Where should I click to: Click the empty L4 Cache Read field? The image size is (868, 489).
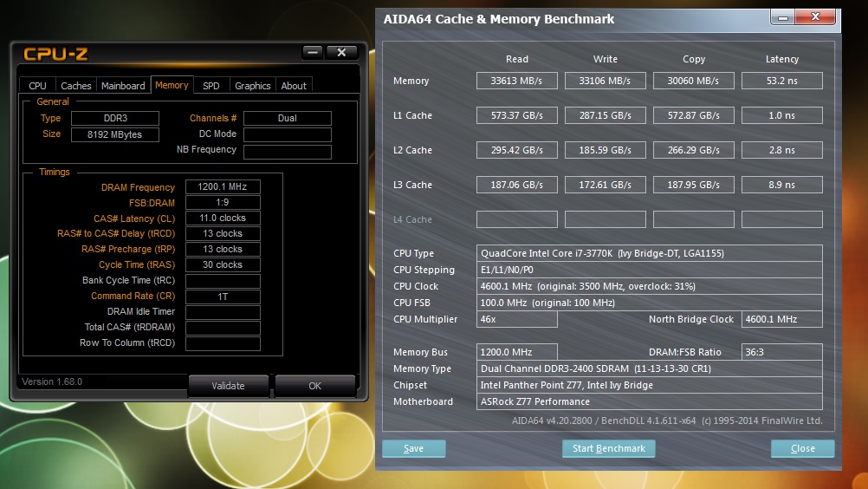(x=516, y=219)
